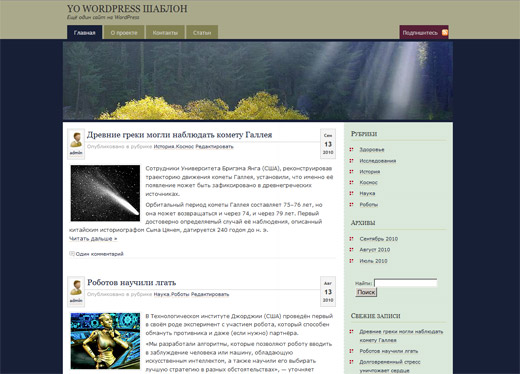The image size is (520, 374).
Task: Open the Август 2010 archive
Action: click(x=374, y=250)
